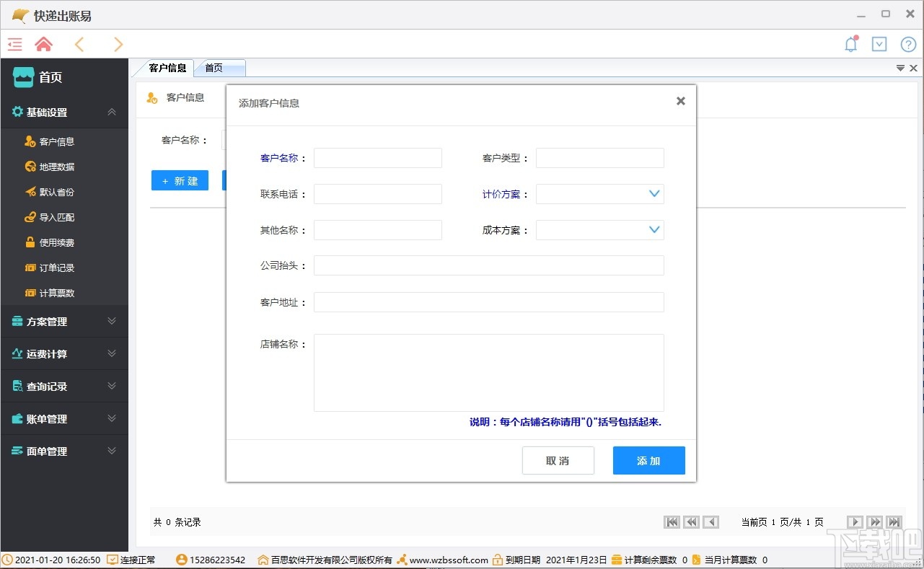The image size is (924, 569).
Task: Click the 当月计算票数 status entry
Action: [729, 560]
